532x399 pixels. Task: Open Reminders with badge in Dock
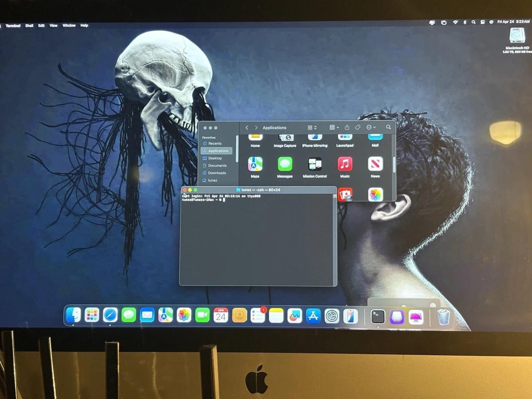point(258,315)
